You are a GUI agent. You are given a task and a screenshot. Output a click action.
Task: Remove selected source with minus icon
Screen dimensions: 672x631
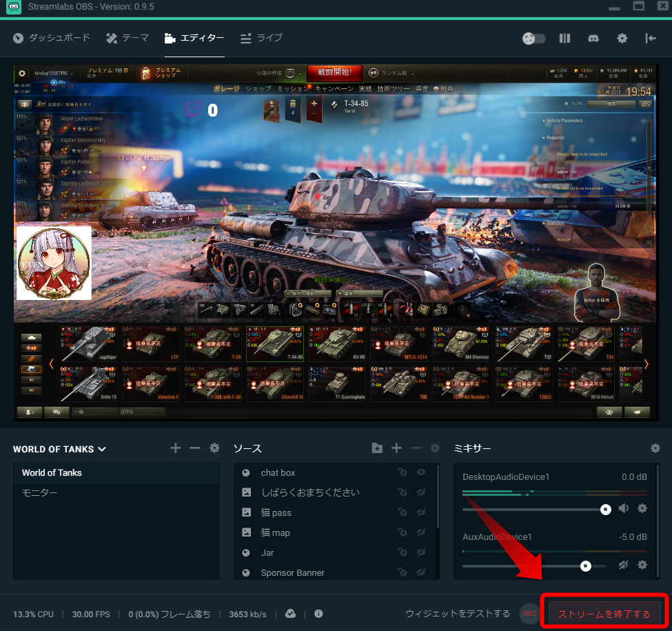(x=416, y=448)
